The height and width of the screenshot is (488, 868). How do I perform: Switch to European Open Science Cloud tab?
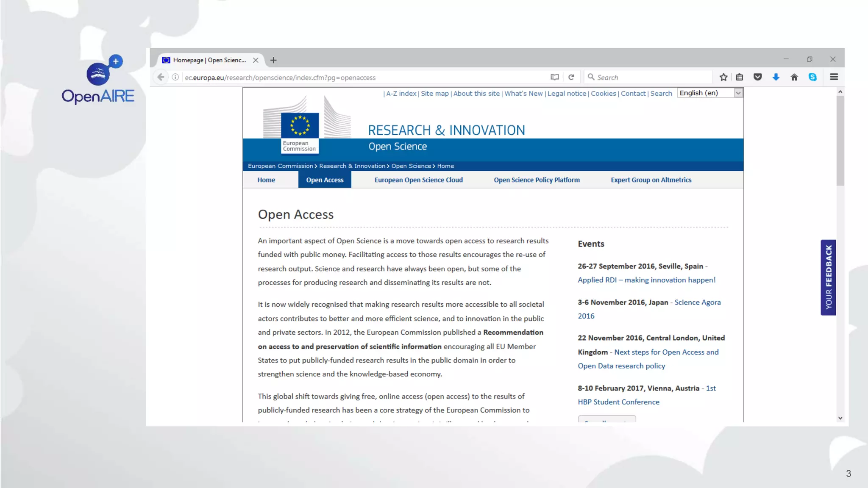[418, 180]
